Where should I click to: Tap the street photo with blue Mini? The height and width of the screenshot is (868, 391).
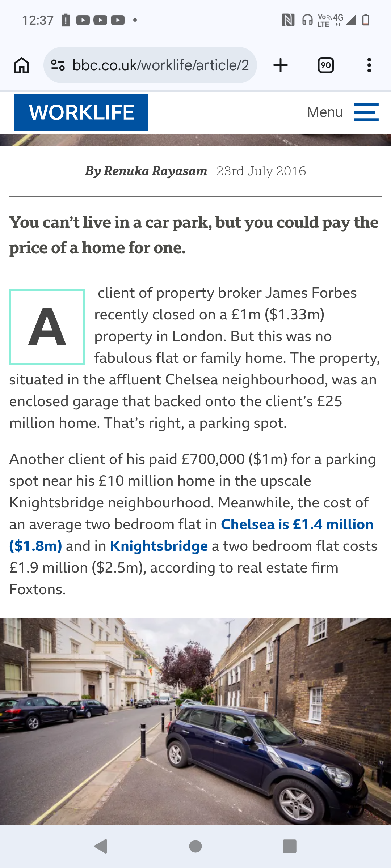[x=195, y=722]
